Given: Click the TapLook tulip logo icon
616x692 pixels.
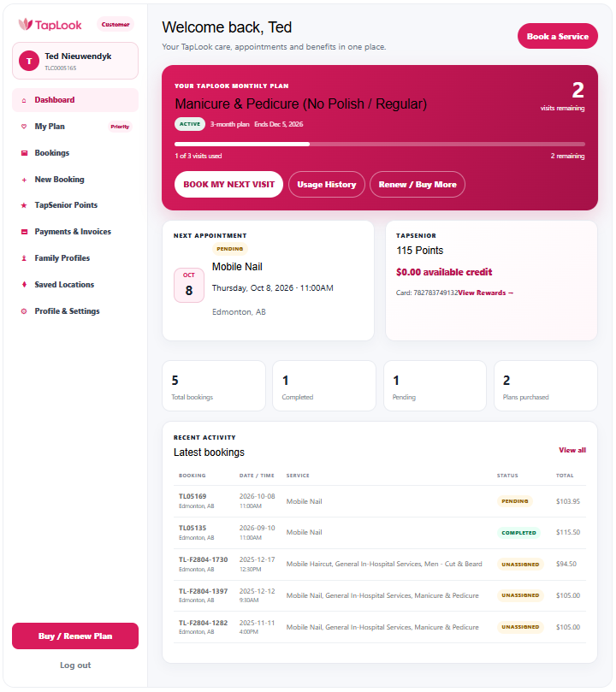Looking at the screenshot, I should [25, 24].
